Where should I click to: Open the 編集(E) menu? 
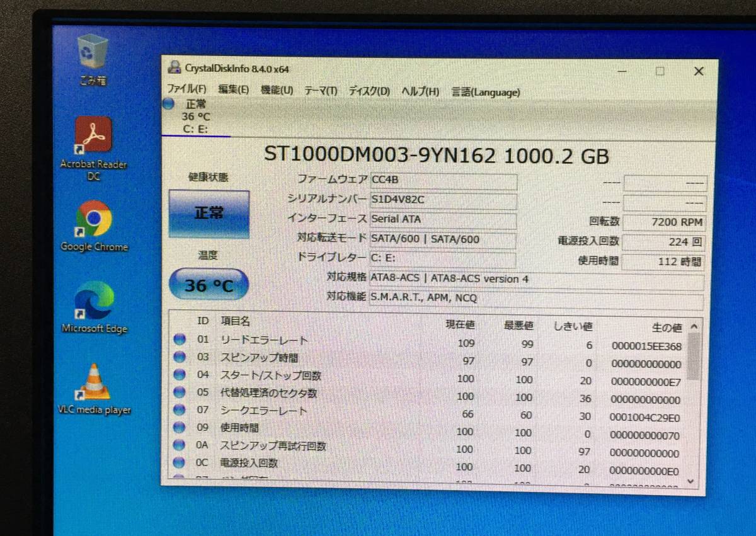[x=234, y=90]
